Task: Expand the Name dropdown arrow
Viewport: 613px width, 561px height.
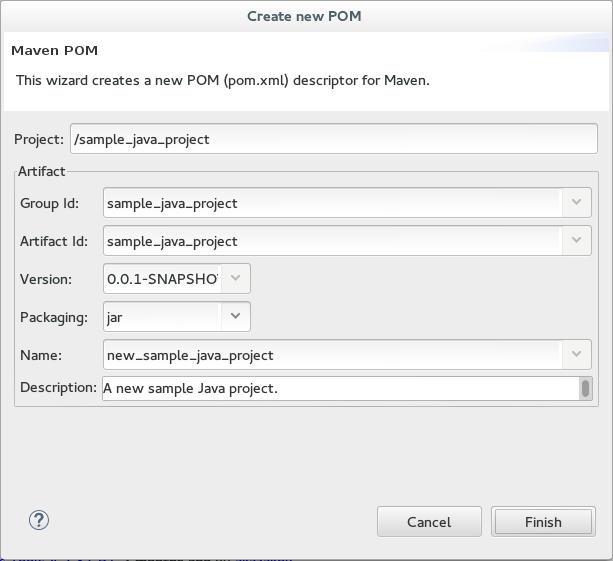Action: (576, 354)
